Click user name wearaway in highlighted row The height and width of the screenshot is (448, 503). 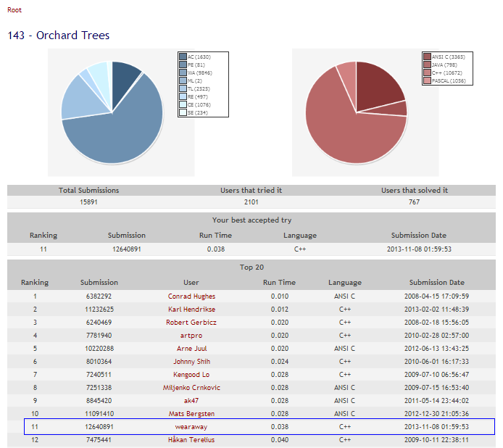[191, 426]
